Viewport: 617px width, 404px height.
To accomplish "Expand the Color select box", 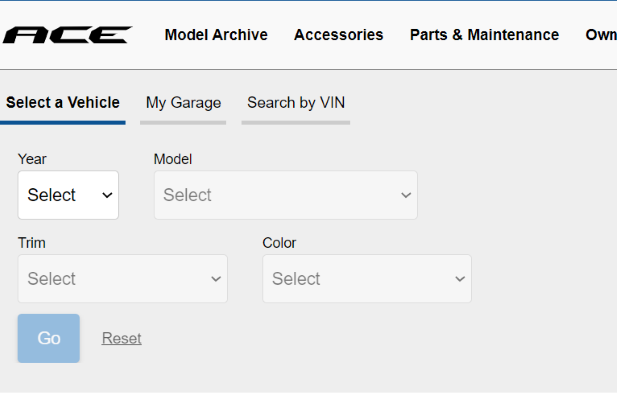I will tap(366, 279).
